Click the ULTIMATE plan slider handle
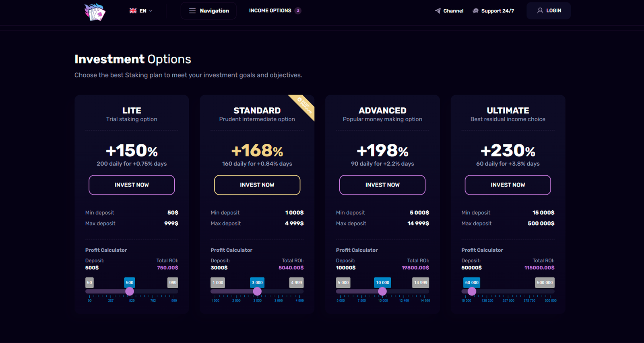This screenshot has height=343, width=644. pos(472,291)
